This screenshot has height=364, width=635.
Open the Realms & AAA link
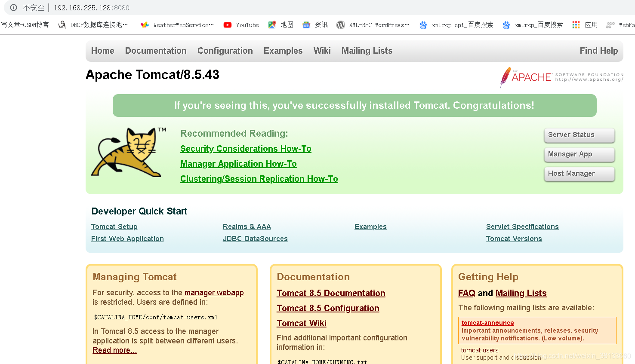click(247, 226)
